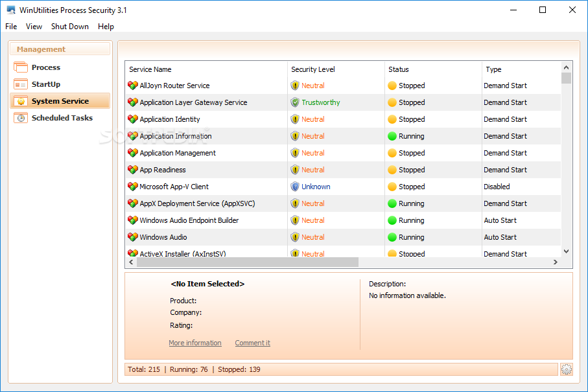Click the Disabled type cell of App-V Client
Image resolution: width=588 pixels, height=392 pixels.
tap(497, 187)
